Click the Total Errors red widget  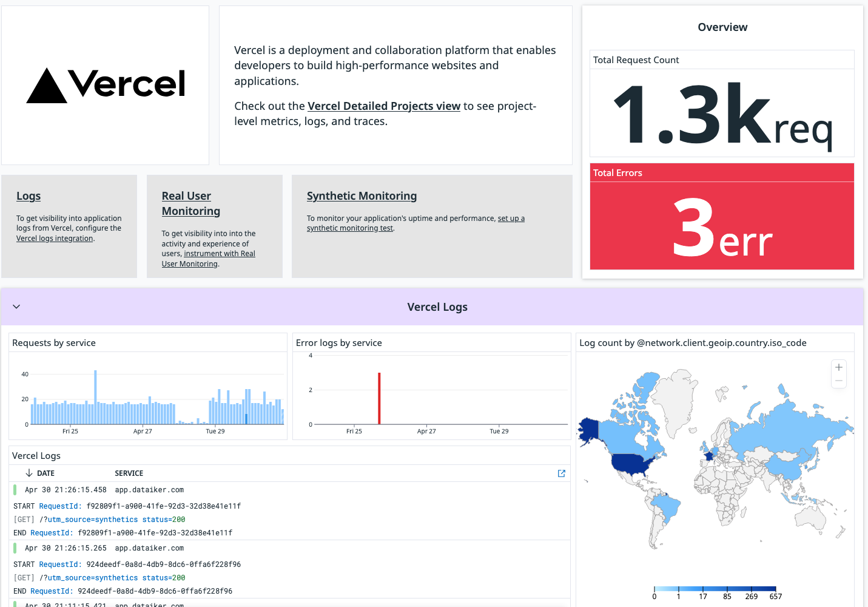(721, 226)
